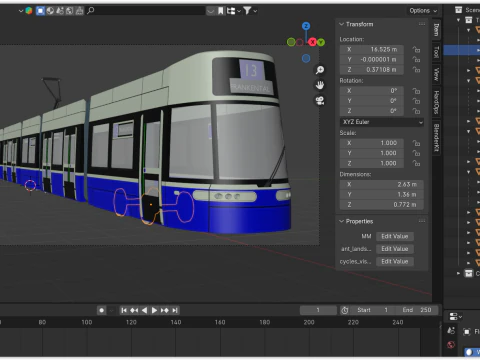This screenshot has width=480, height=360.
Task: Lock the Location X value
Action: tap(416, 50)
